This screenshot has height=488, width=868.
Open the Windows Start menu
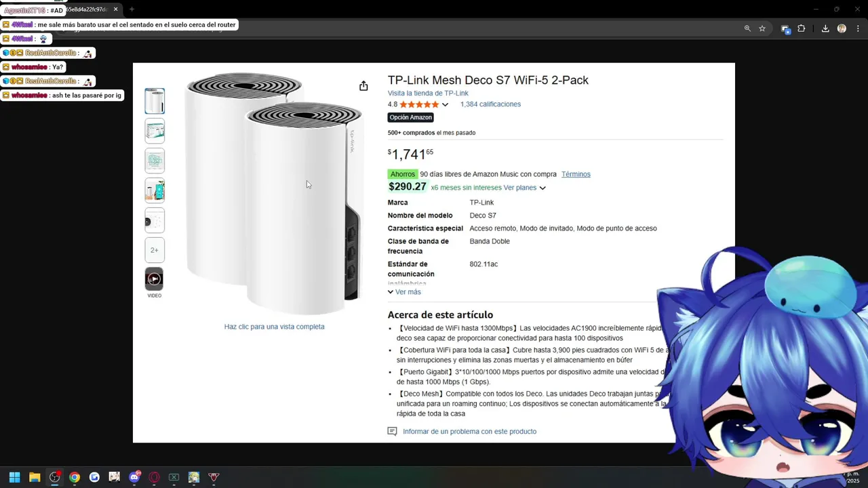[14, 477]
